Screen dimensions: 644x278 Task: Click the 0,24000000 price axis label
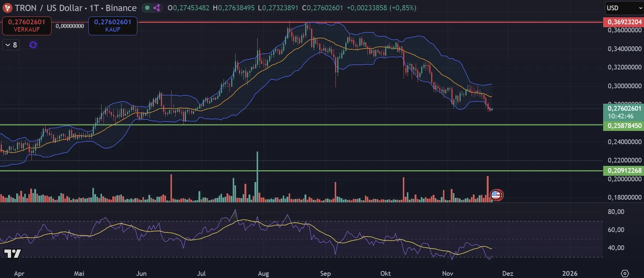(624, 142)
